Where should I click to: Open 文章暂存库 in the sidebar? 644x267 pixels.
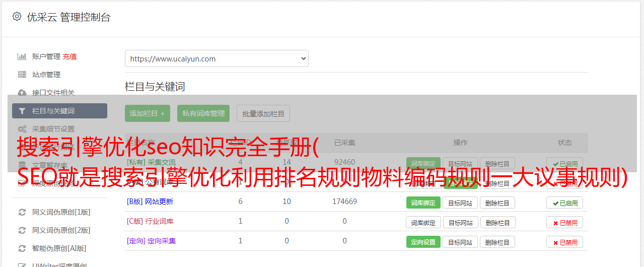[50, 165]
